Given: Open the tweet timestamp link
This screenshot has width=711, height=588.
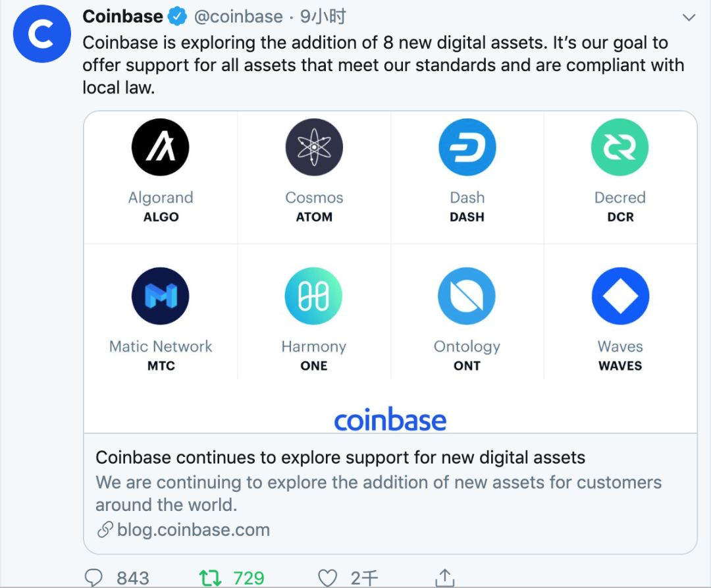Looking at the screenshot, I should pyautogui.click(x=323, y=16).
